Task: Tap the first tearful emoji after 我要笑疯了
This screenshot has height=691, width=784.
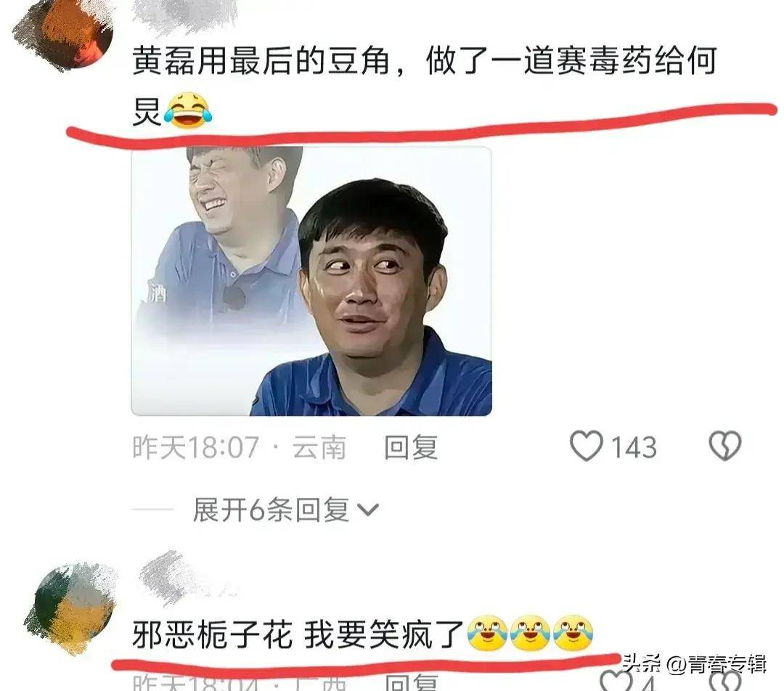Action: pos(488,634)
